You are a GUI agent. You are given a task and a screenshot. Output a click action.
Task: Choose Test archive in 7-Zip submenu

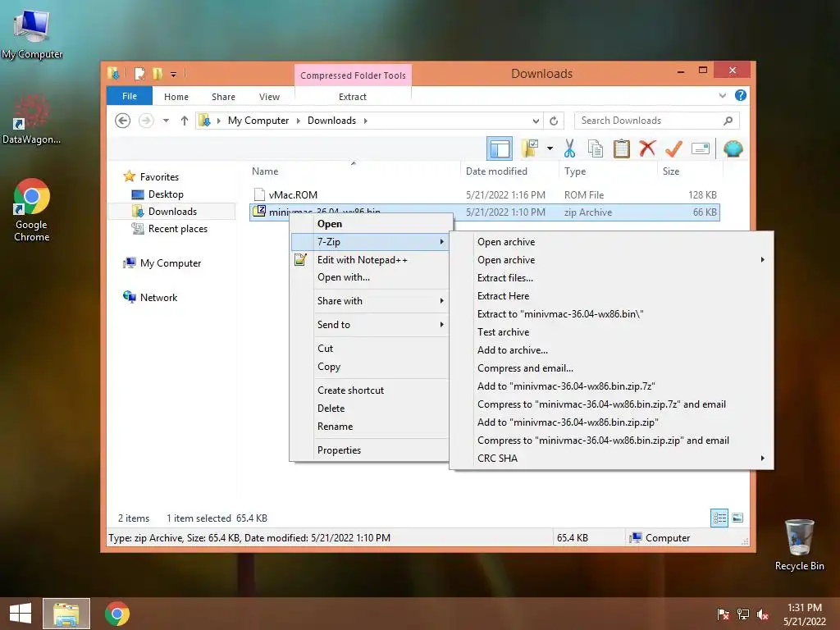click(503, 332)
